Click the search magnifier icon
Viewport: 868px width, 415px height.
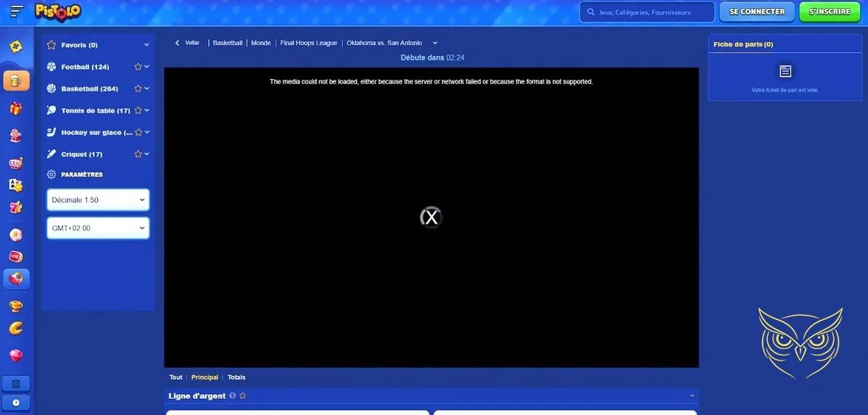point(591,12)
